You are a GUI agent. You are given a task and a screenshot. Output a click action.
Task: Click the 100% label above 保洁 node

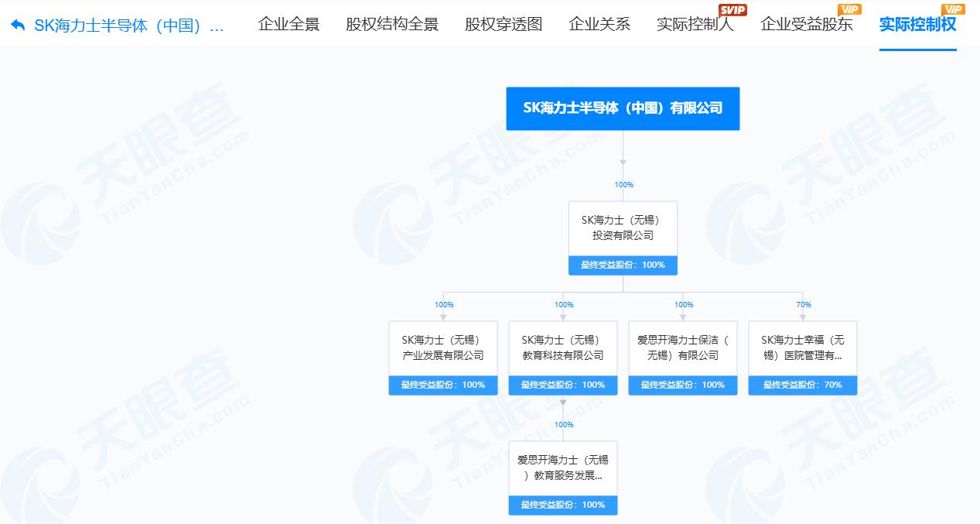684,305
